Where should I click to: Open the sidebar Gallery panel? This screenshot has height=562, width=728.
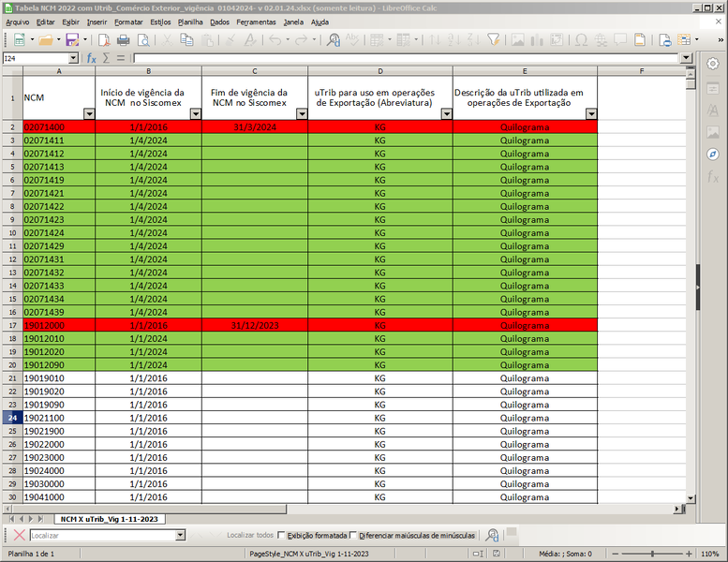coord(713,132)
